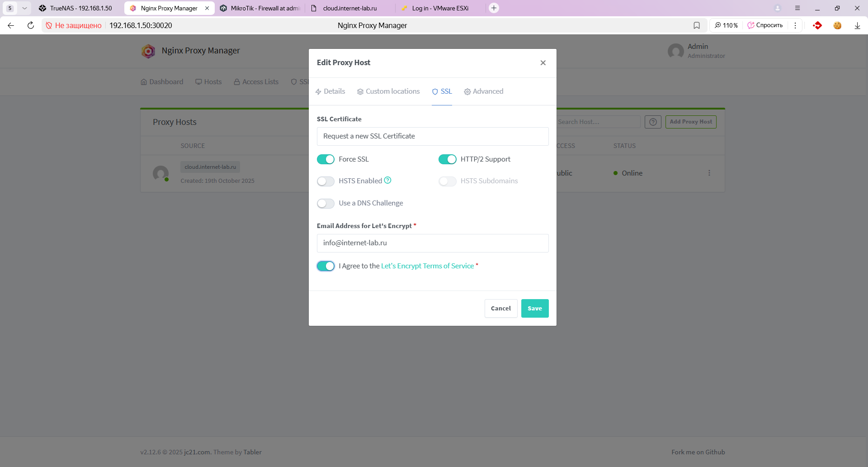This screenshot has width=868, height=467.
Task: Expand the browser tab list chevron
Action: click(x=24, y=8)
